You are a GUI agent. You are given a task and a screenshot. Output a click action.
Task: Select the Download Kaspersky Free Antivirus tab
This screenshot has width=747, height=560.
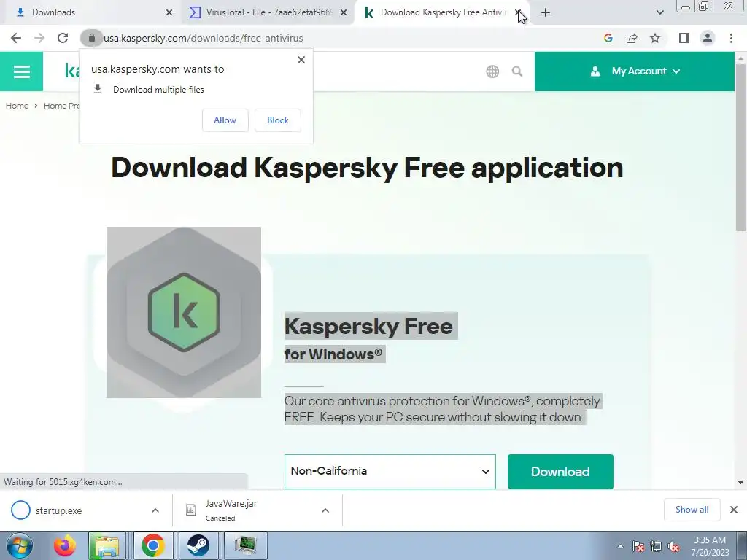coord(436,12)
